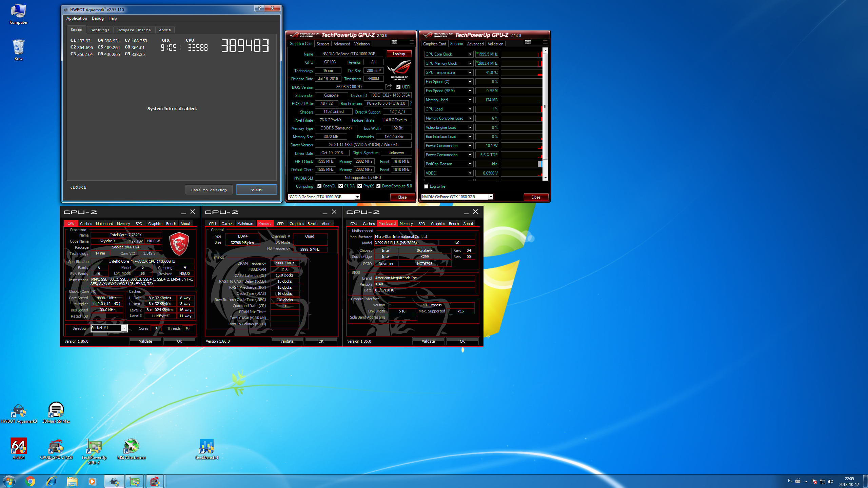Switch to GPU-Z taskbar button

click(135, 481)
